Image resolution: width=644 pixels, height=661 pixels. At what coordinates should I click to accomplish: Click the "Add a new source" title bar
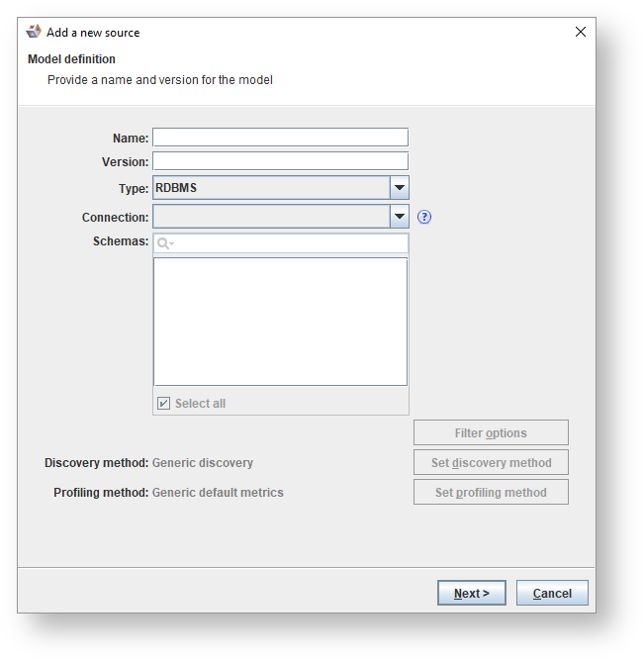tap(297, 32)
